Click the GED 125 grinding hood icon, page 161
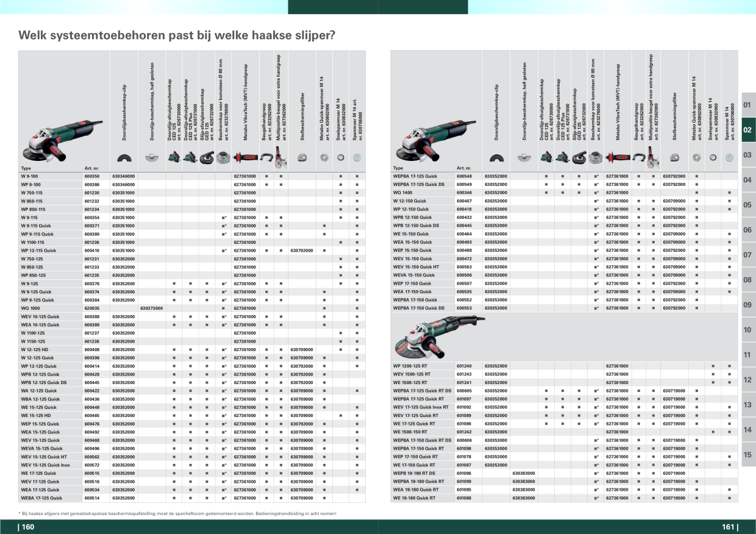The image size is (756, 534). click(x=580, y=157)
